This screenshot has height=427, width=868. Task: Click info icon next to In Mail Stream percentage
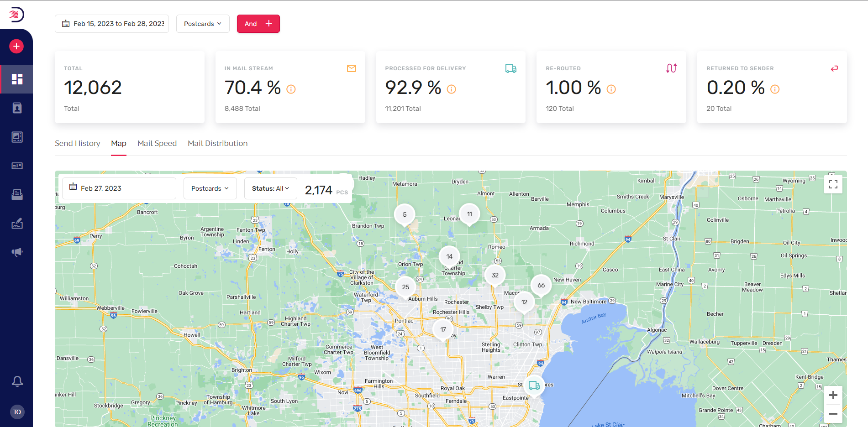291,89
